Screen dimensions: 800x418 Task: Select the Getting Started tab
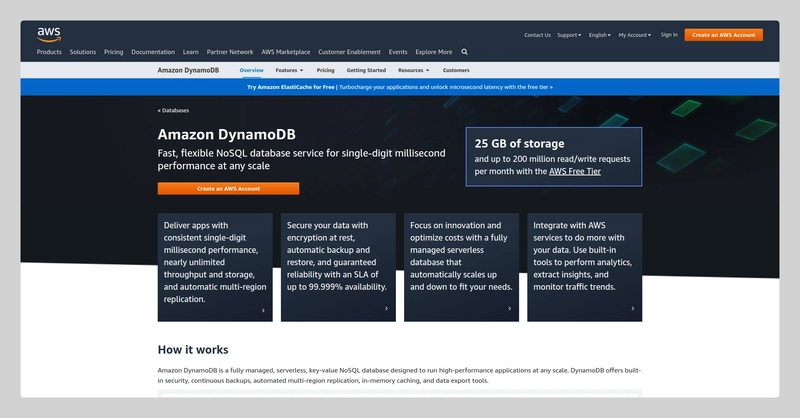click(x=366, y=70)
